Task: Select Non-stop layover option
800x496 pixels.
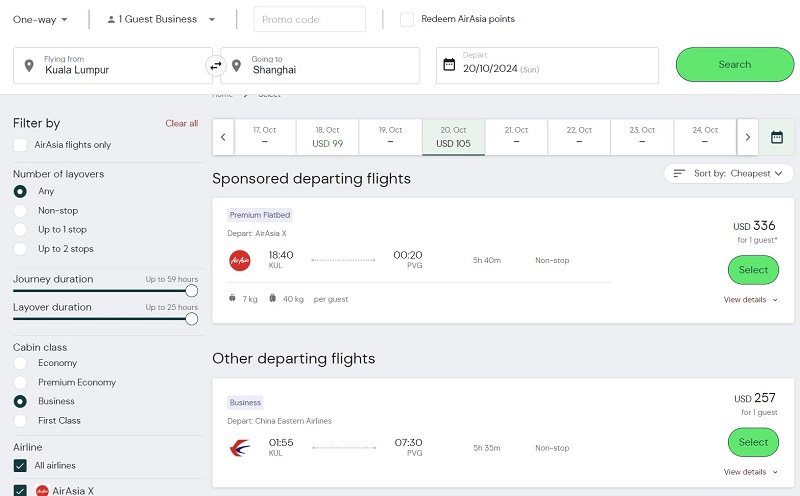Action: pyautogui.click(x=20, y=211)
